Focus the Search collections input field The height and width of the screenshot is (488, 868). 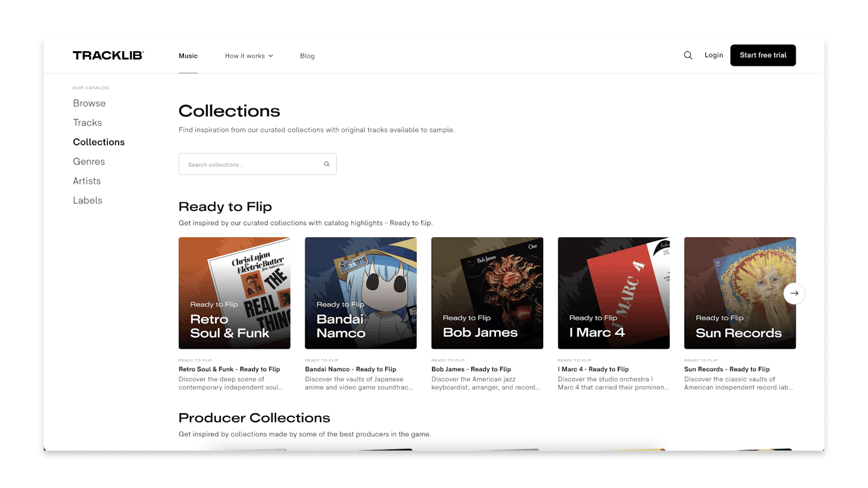(x=257, y=164)
